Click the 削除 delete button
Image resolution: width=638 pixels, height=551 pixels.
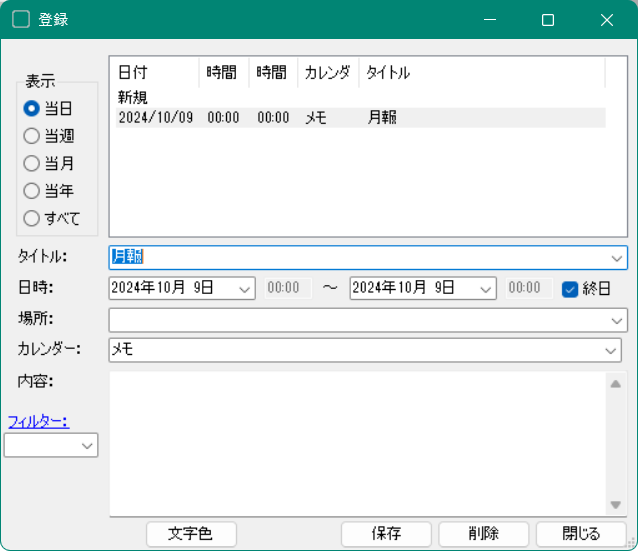[483, 534]
